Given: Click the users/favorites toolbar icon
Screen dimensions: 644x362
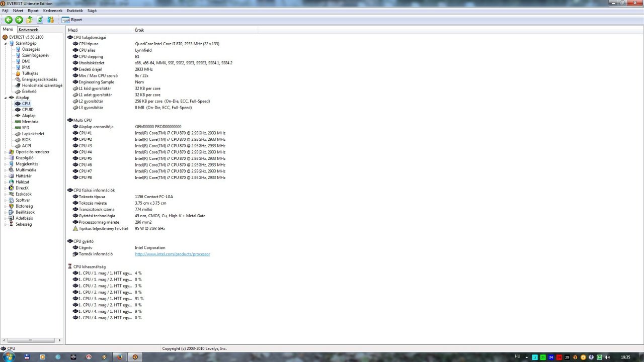Looking at the screenshot, I should pos(50,20).
